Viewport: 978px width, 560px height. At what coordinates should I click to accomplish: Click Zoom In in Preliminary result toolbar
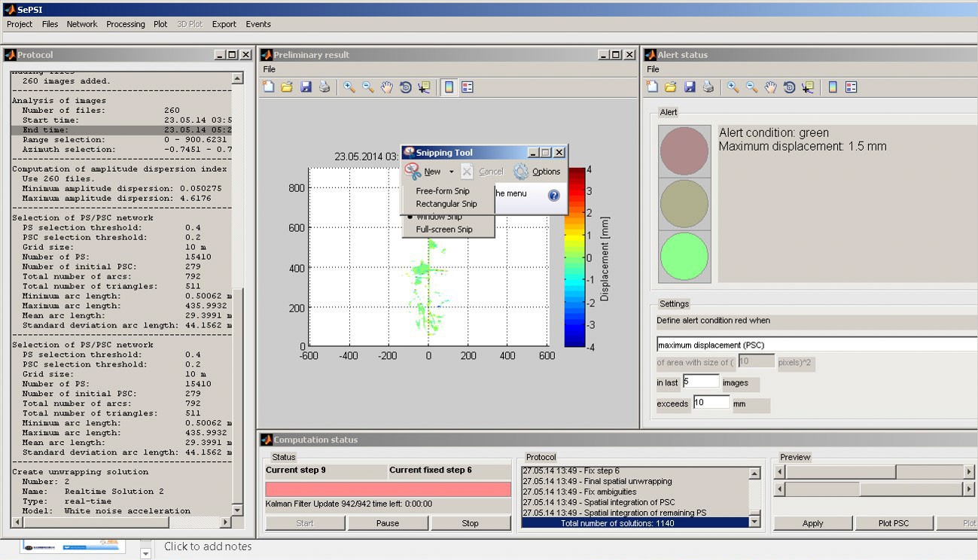point(349,87)
